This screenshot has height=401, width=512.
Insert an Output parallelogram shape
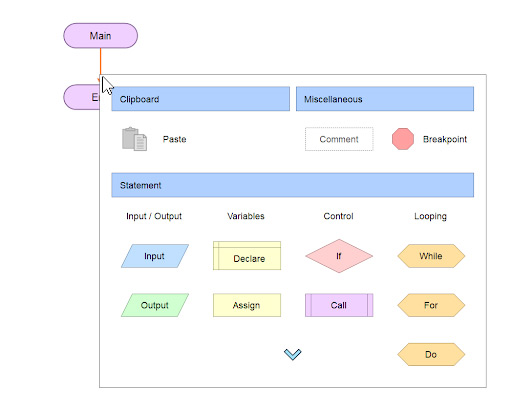tap(155, 305)
